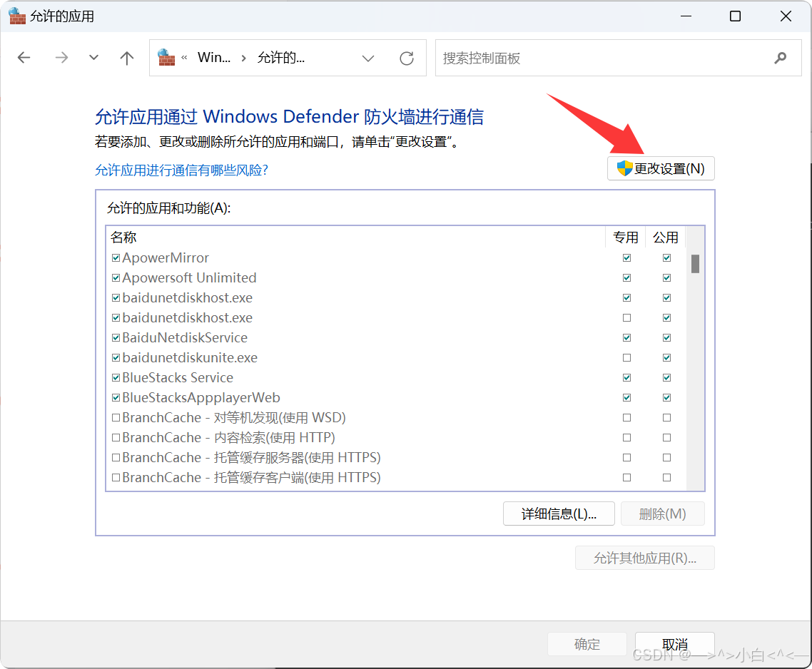Viewport: 812px width, 669px height.
Task: Click the 确定 button
Action: click(587, 644)
